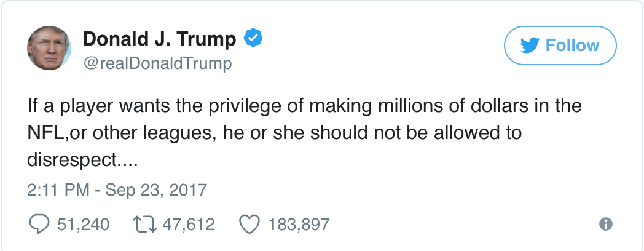This screenshot has height=251, width=644.
Task: Click the blue verified badge
Action: coord(254,39)
